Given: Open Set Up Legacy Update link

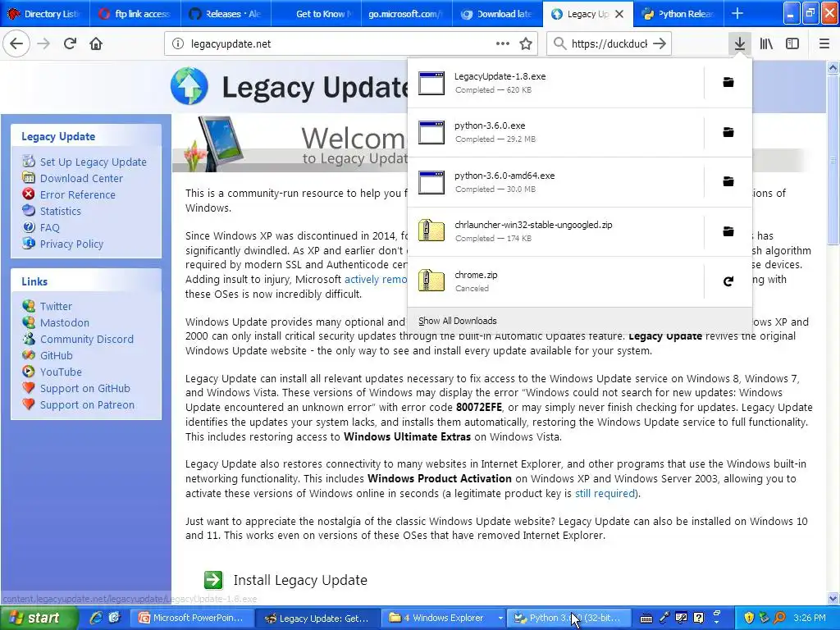Looking at the screenshot, I should (94, 162).
